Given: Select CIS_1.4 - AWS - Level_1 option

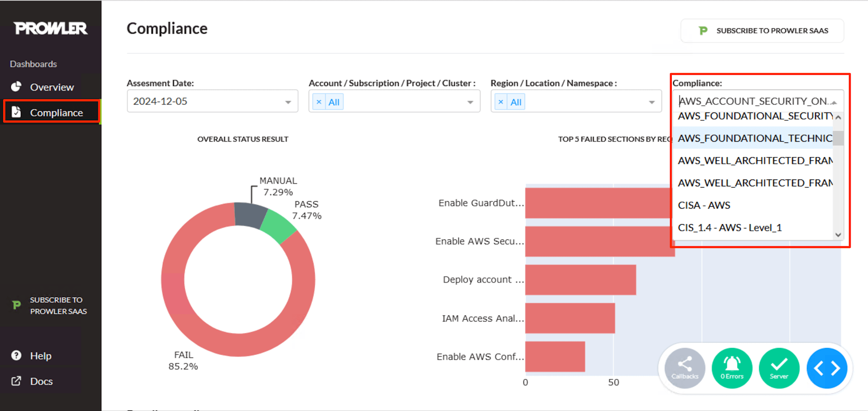Looking at the screenshot, I should point(753,227).
